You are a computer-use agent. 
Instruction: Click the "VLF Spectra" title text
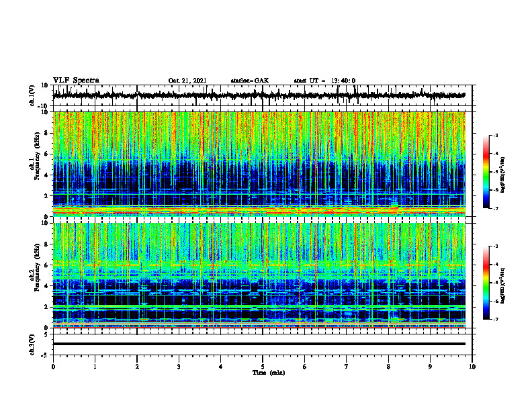click(x=76, y=81)
